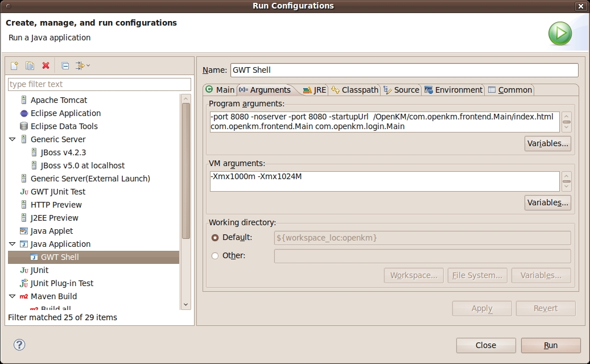Switch to the Arguments tab
This screenshot has height=364, width=590.
[265, 90]
